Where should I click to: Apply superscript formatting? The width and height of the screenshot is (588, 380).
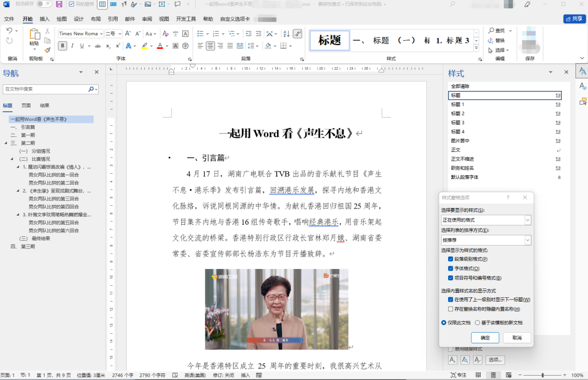[x=118, y=46]
